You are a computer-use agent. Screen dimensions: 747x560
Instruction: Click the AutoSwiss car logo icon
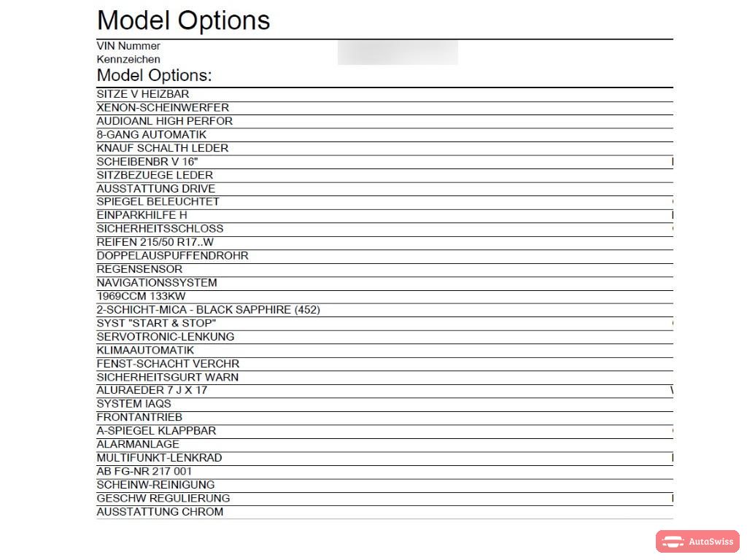coord(673,542)
